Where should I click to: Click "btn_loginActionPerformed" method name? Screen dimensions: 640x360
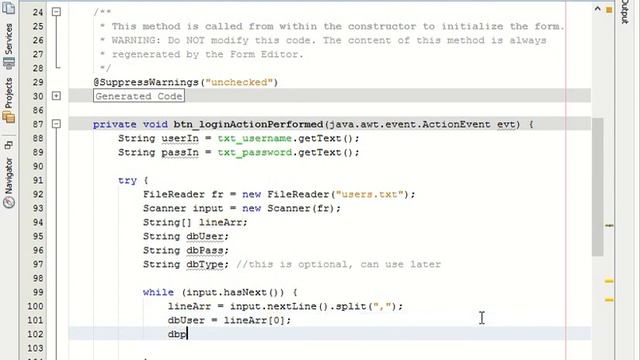248,124
